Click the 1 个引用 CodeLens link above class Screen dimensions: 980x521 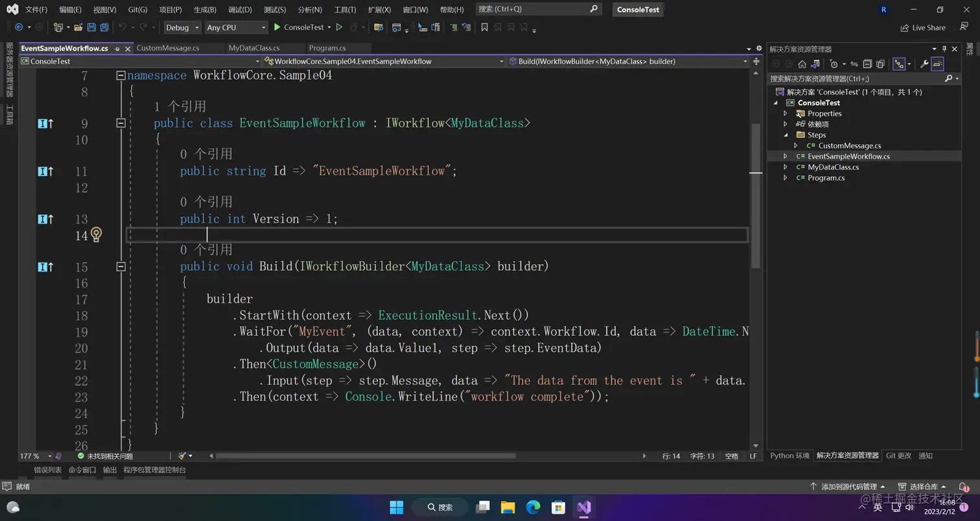(180, 106)
